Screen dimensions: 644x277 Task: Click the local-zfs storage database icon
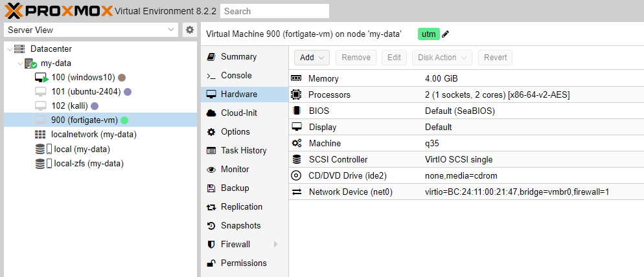[x=40, y=163]
